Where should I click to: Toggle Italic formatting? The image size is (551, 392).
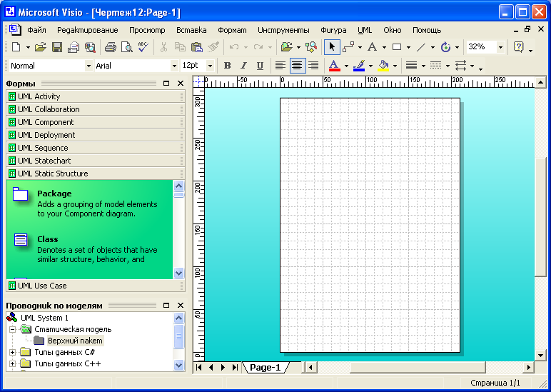[x=243, y=66]
